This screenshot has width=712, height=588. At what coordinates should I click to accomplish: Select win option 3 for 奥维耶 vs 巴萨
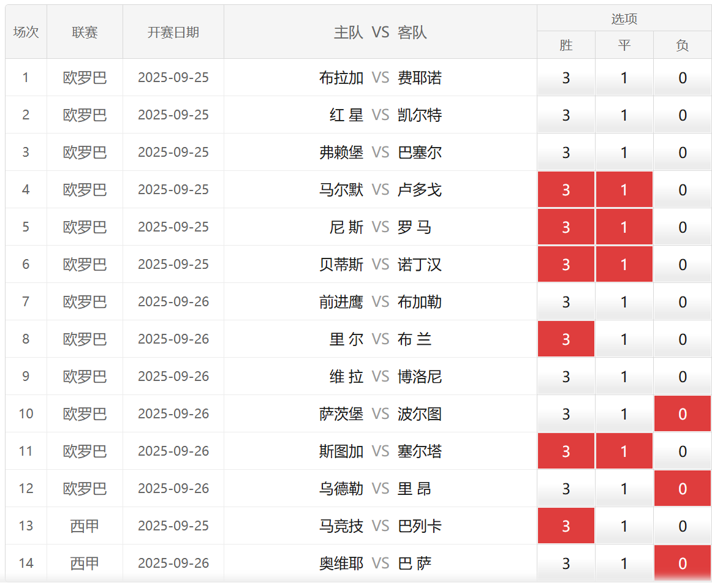[x=566, y=563]
